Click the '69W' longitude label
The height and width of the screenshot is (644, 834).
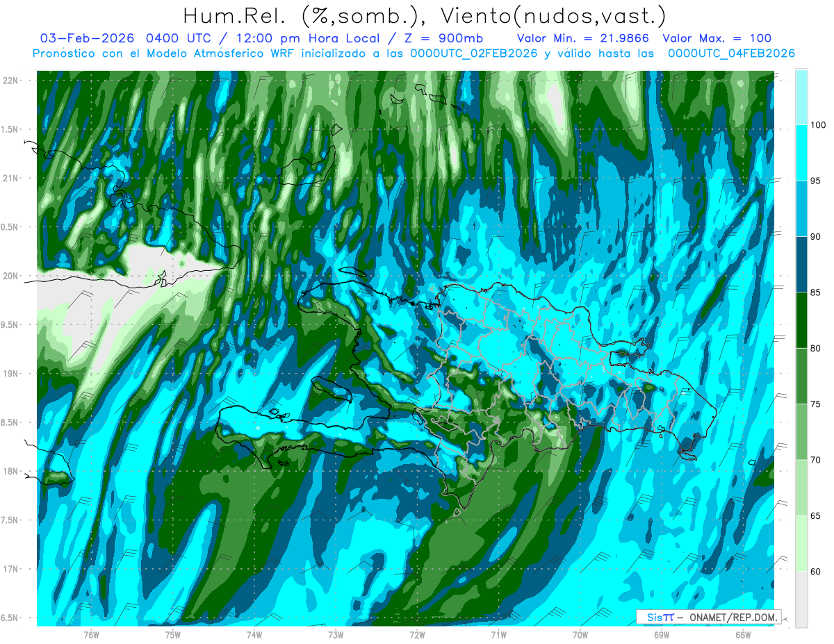coord(662,634)
